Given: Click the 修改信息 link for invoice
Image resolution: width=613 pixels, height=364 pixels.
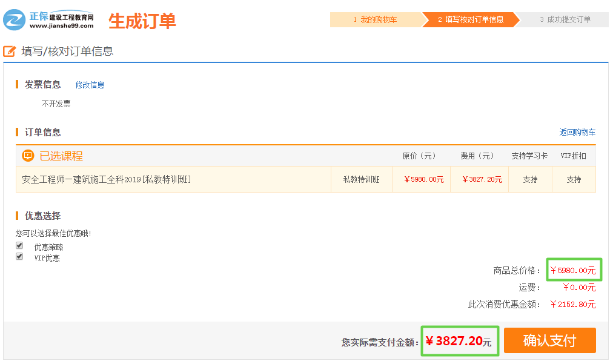Looking at the screenshot, I should pyautogui.click(x=90, y=85).
